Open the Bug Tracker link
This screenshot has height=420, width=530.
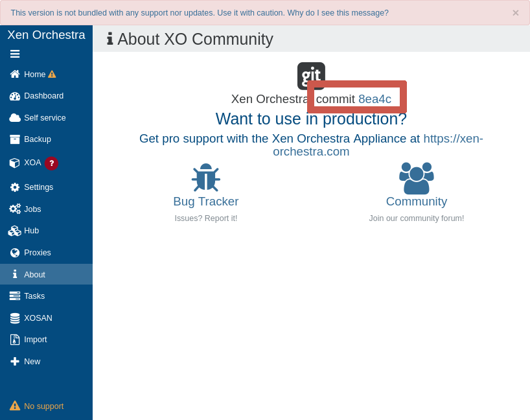206,202
